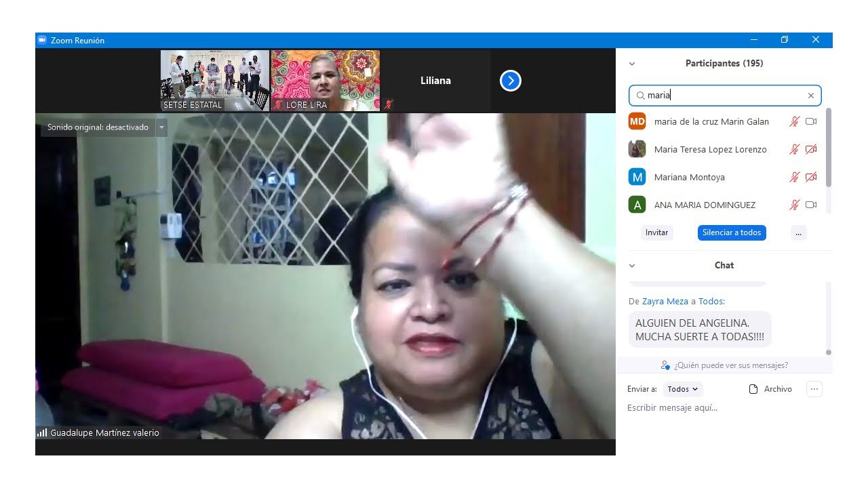Click Invitar button
The image size is (868, 488).
(656, 232)
